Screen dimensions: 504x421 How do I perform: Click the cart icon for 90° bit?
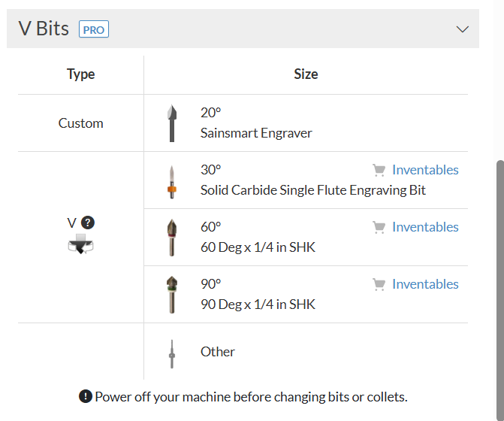click(x=379, y=284)
